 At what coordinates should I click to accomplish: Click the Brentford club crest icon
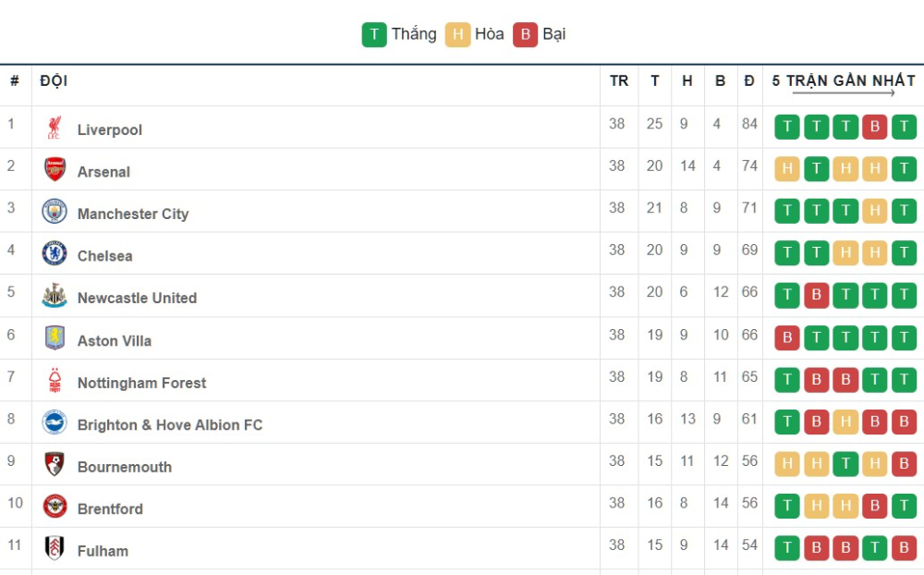click(55, 507)
